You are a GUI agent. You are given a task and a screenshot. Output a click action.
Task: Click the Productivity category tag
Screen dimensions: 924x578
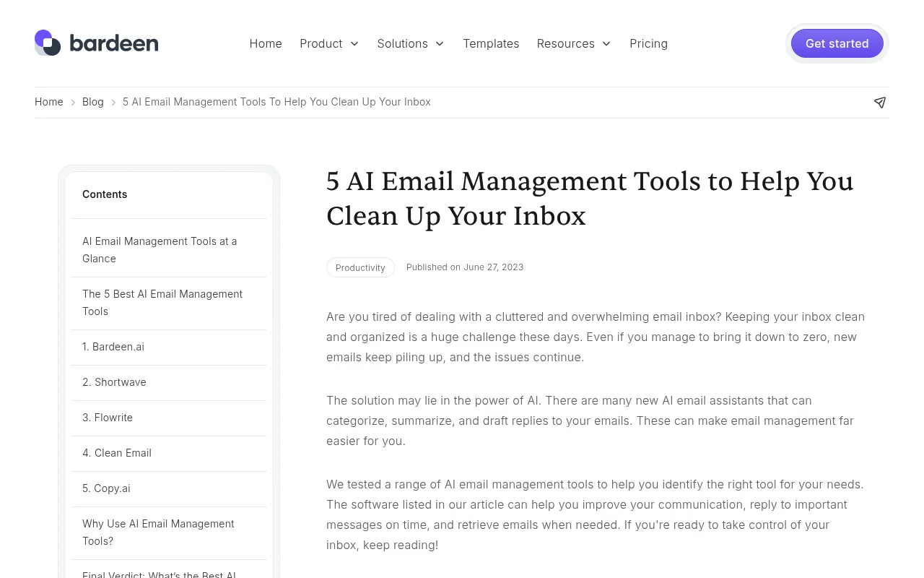[360, 267]
